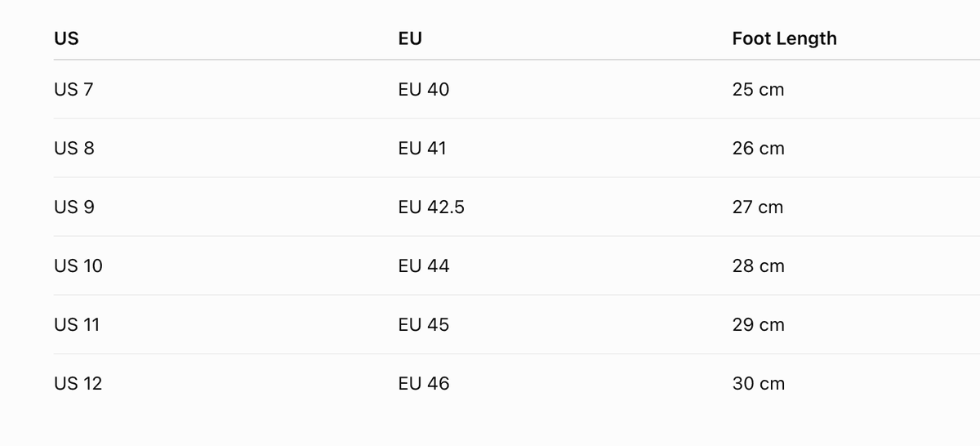Screen dimensions: 980x446
Task: Select the 27 cm foot length
Action: 758,207
